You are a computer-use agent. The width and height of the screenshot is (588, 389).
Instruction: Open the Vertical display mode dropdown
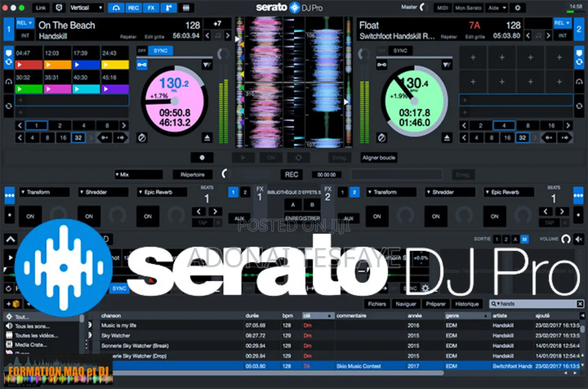pyautogui.click(x=86, y=8)
